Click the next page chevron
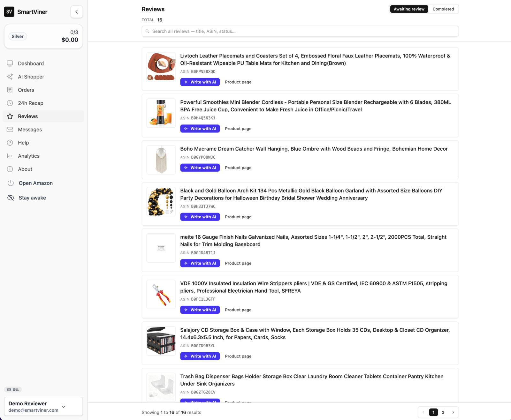The height and width of the screenshot is (420, 511). tap(453, 412)
